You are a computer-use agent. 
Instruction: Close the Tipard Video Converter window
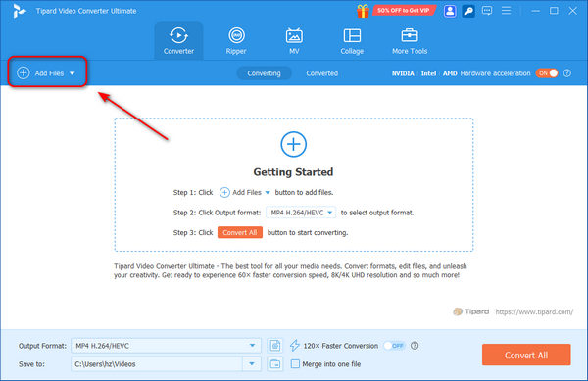point(572,11)
